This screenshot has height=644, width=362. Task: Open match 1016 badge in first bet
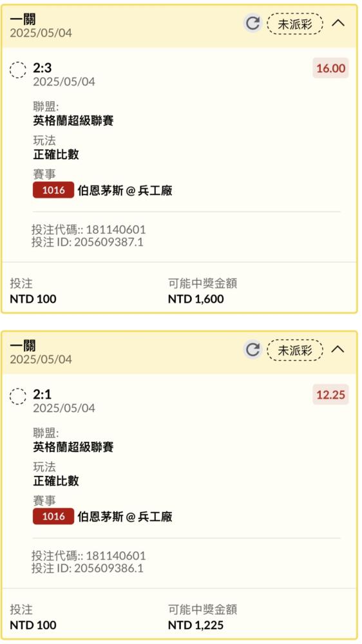53,190
